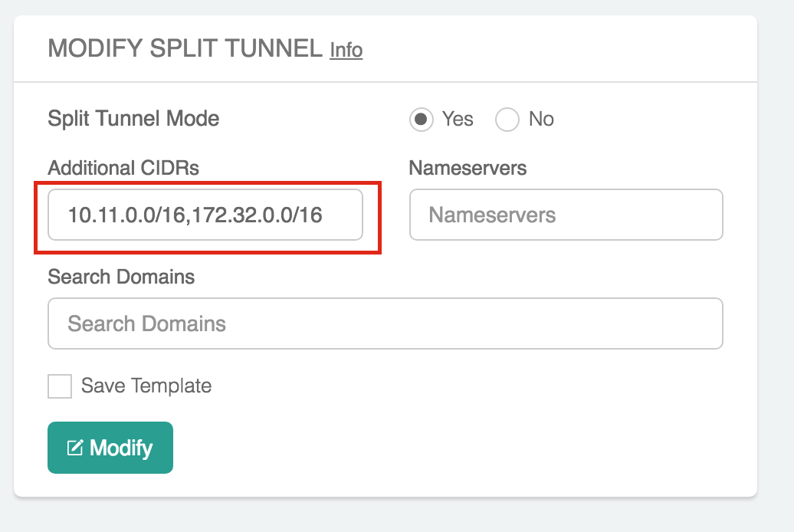Click the "Split Tunnel Mode" label
The height and width of the screenshot is (532, 794).
click(133, 119)
